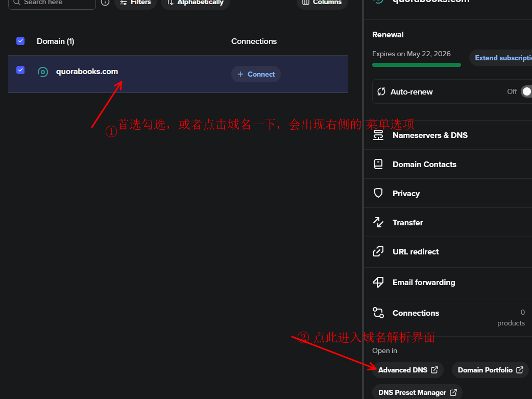Screen dimensions: 532x399
Task: Click Domain Portfolio external link icon
Action: coord(520,370)
